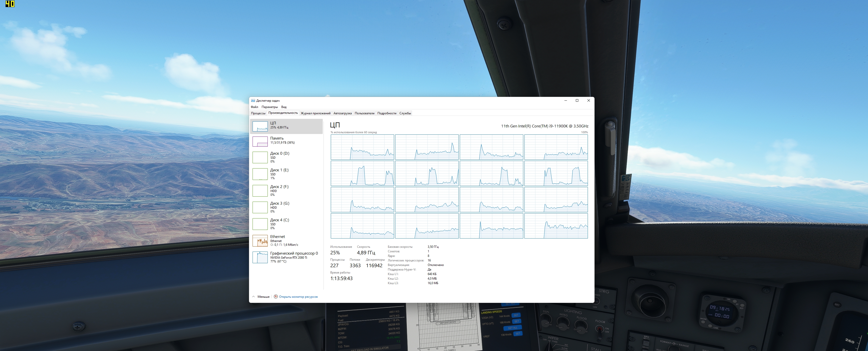
Task: Click the WIPER selector knob
Action: coord(549,346)
